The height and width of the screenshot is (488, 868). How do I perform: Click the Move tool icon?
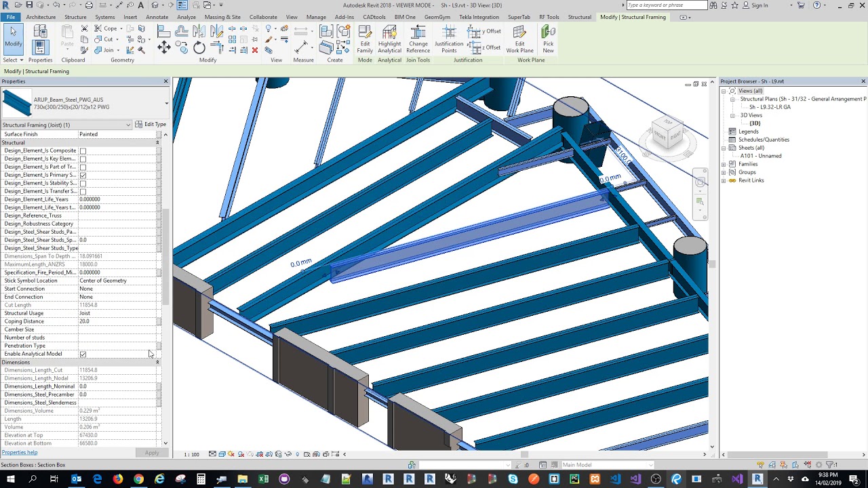click(164, 47)
